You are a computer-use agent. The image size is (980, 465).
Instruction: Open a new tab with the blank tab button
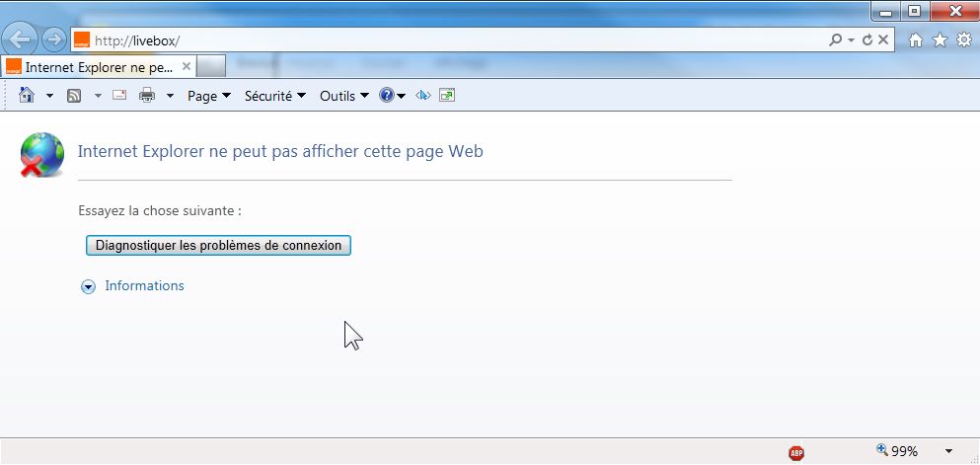(x=211, y=66)
